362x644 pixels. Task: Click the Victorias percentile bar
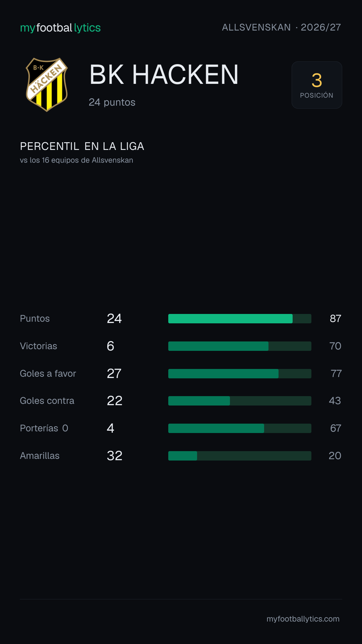click(240, 346)
